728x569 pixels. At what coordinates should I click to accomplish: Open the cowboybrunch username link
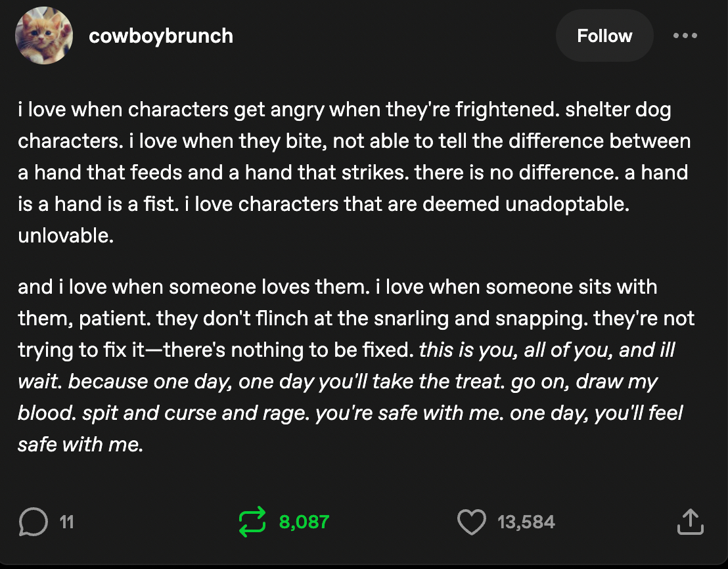pyautogui.click(x=161, y=35)
